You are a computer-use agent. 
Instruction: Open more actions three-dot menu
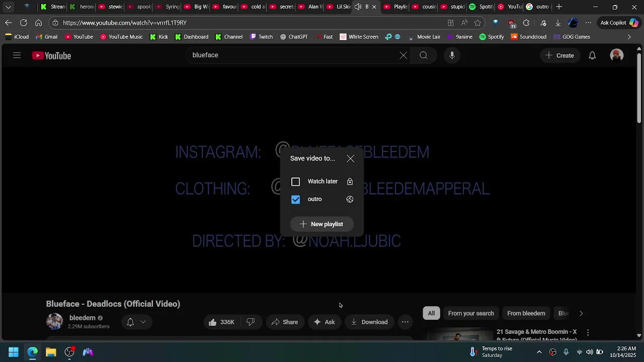pos(405,322)
